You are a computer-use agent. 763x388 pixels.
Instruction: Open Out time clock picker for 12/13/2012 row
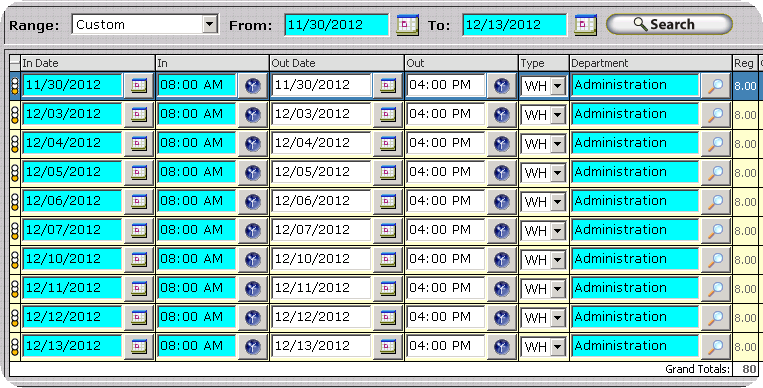coord(502,347)
